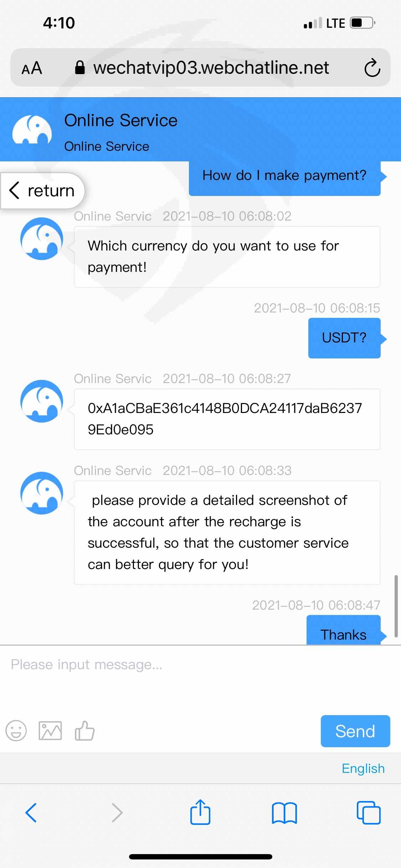The height and width of the screenshot is (868, 401).
Task: Open the AA text size menu
Action: [x=32, y=68]
